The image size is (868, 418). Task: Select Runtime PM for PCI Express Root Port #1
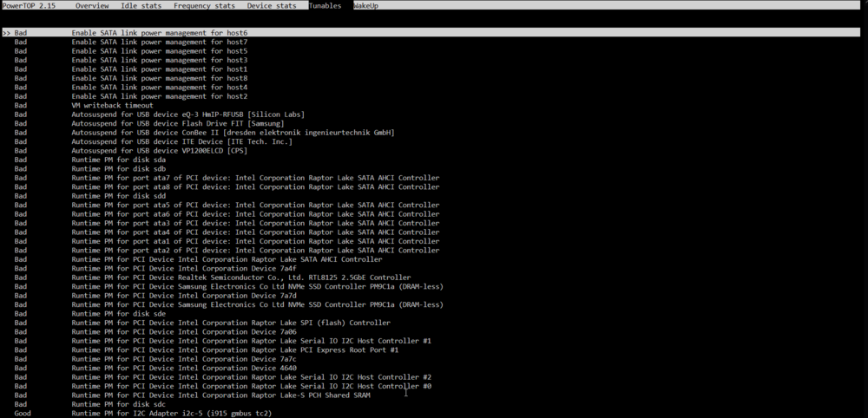[x=207, y=350]
